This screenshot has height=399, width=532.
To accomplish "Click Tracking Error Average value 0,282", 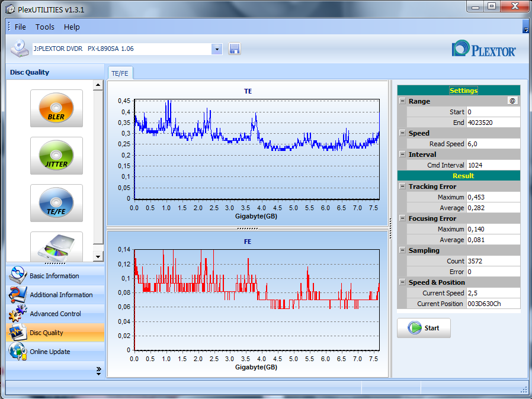I will (493, 208).
